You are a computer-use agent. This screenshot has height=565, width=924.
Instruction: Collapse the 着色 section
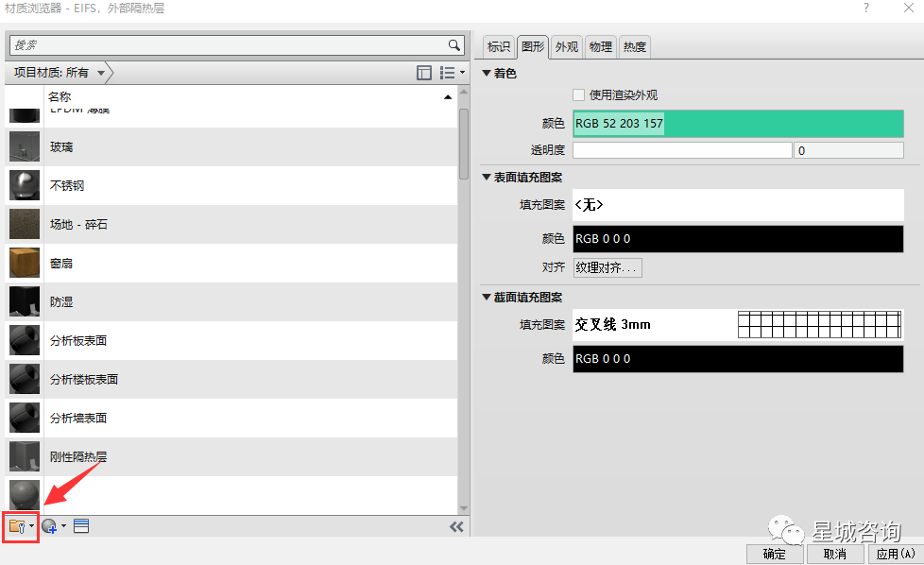[x=488, y=74]
